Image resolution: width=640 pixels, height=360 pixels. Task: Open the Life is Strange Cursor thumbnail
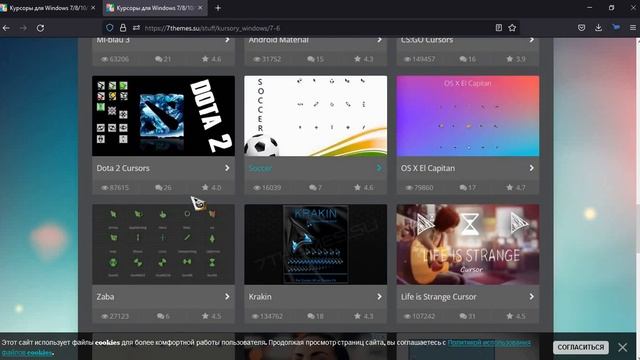click(468, 244)
